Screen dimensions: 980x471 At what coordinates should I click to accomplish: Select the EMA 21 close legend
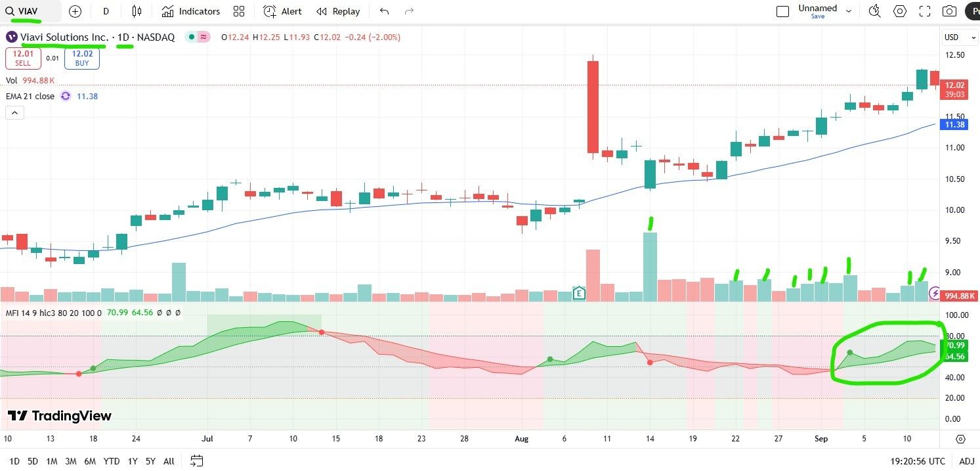coord(30,96)
